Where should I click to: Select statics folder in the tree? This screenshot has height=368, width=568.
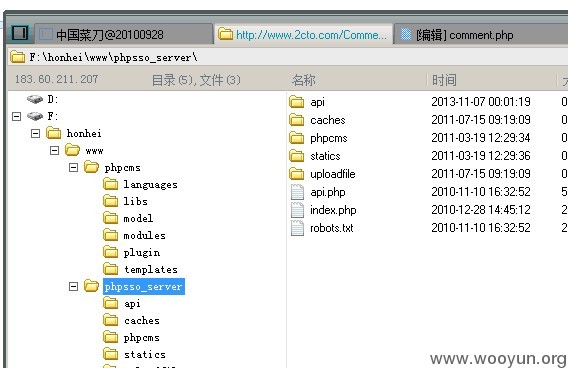(145, 355)
